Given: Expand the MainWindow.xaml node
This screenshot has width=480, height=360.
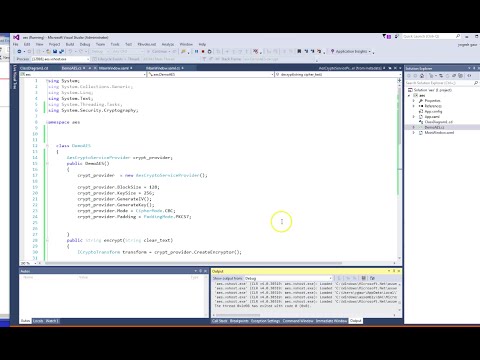Looking at the screenshot, I should (x=414, y=133).
